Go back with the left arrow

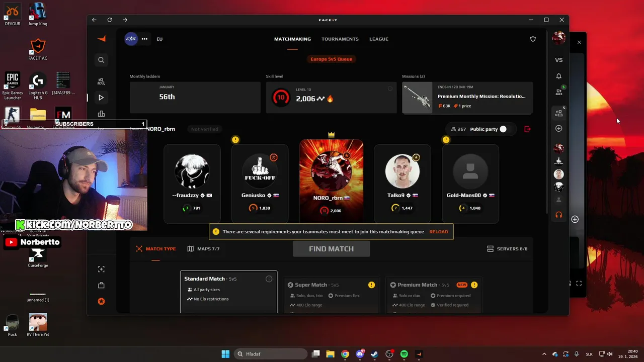pyautogui.click(x=94, y=20)
